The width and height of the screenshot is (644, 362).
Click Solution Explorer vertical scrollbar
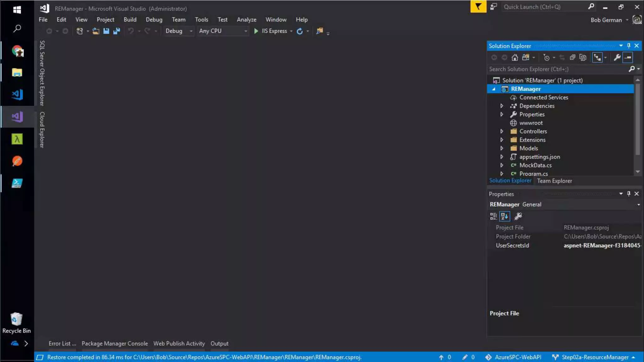[638, 119]
